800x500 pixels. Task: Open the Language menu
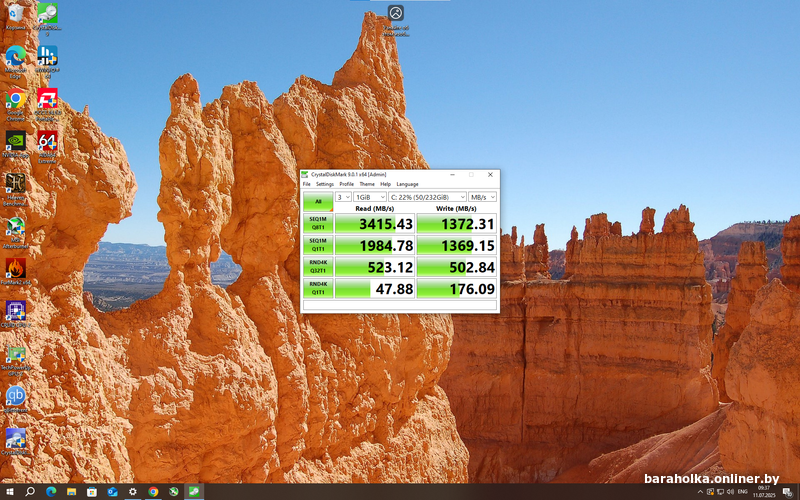click(x=407, y=184)
